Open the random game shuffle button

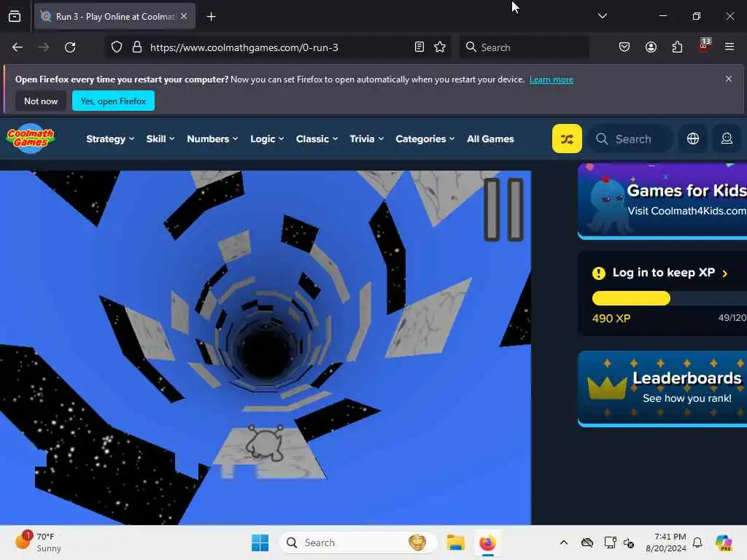(x=567, y=139)
